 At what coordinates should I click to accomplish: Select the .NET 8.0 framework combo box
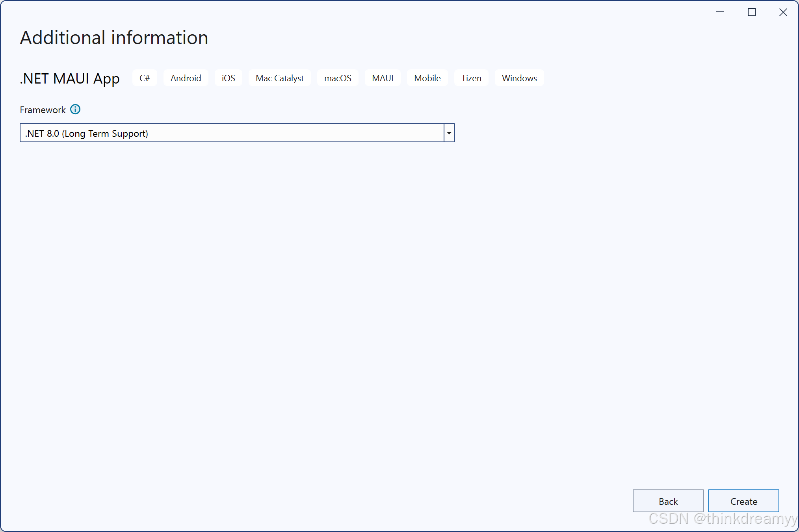coord(237,133)
